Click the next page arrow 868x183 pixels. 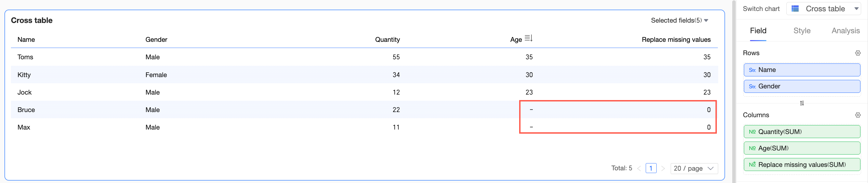tap(663, 169)
